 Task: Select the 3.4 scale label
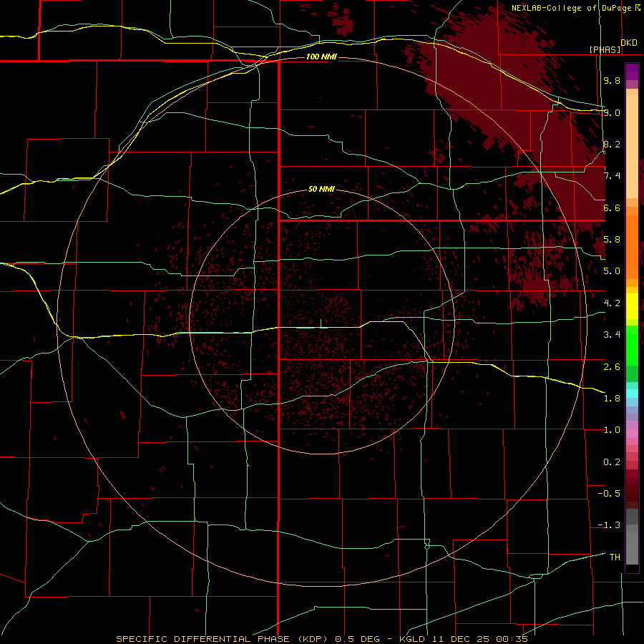tap(612, 335)
